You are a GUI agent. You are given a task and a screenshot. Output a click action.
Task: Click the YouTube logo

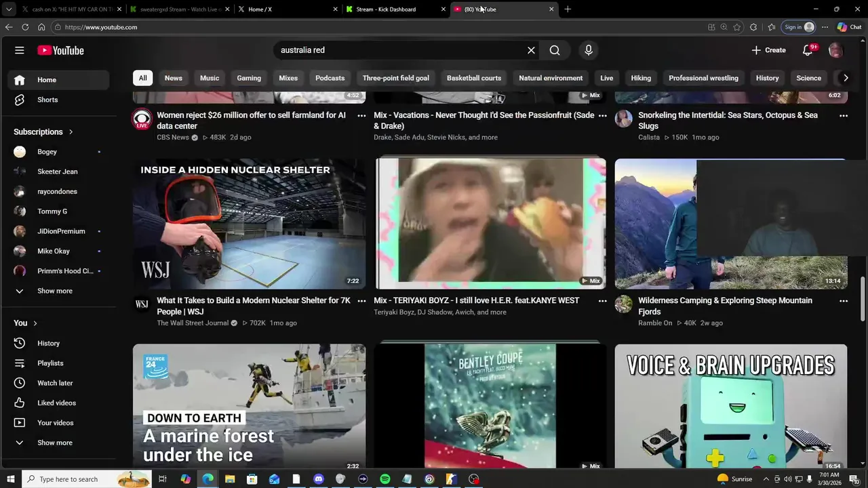60,50
